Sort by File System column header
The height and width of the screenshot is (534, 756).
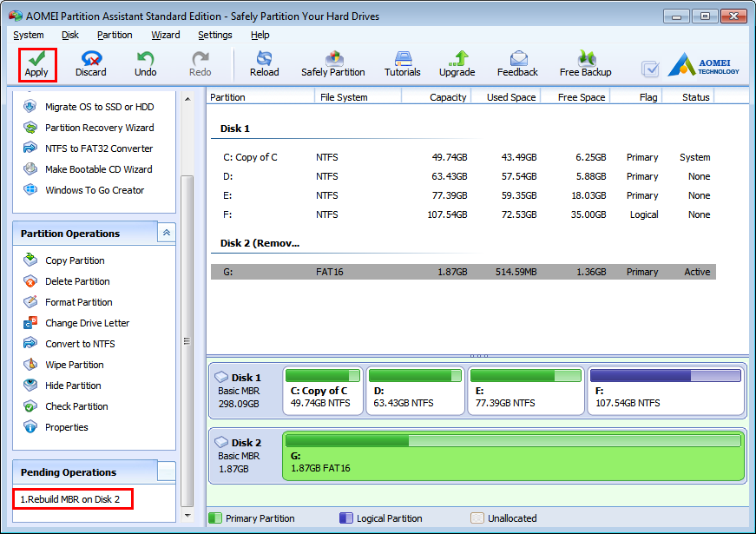pyautogui.click(x=358, y=97)
